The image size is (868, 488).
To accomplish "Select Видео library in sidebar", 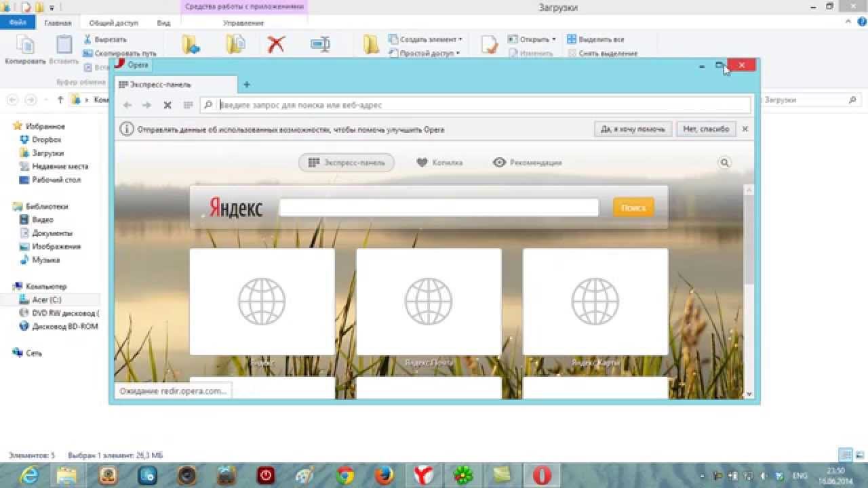I will coord(36,220).
